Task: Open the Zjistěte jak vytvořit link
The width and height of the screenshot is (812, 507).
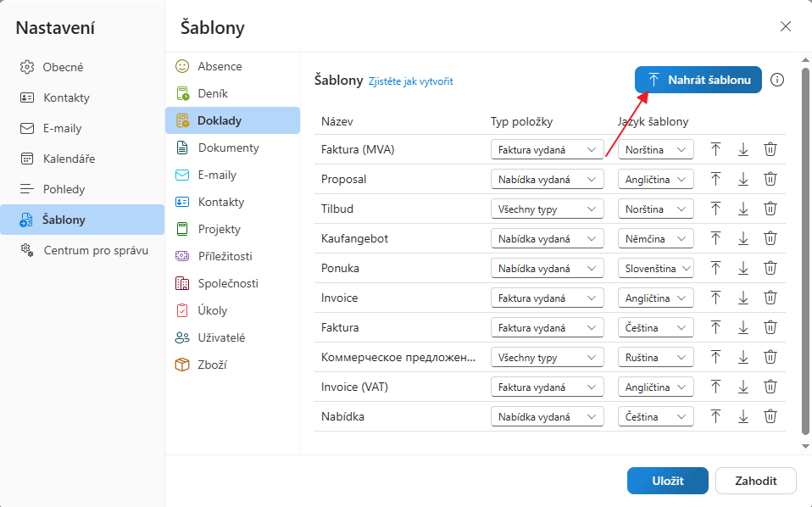Action: [412, 81]
